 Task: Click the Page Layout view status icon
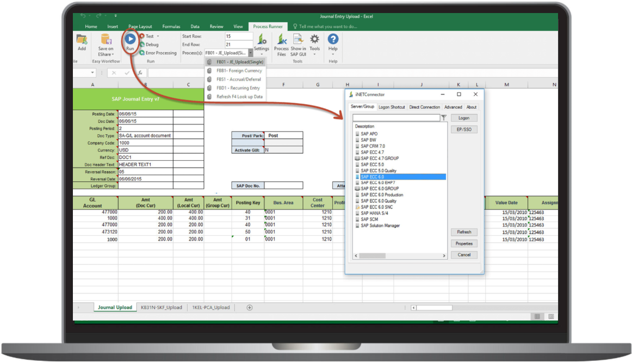click(x=551, y=317)
